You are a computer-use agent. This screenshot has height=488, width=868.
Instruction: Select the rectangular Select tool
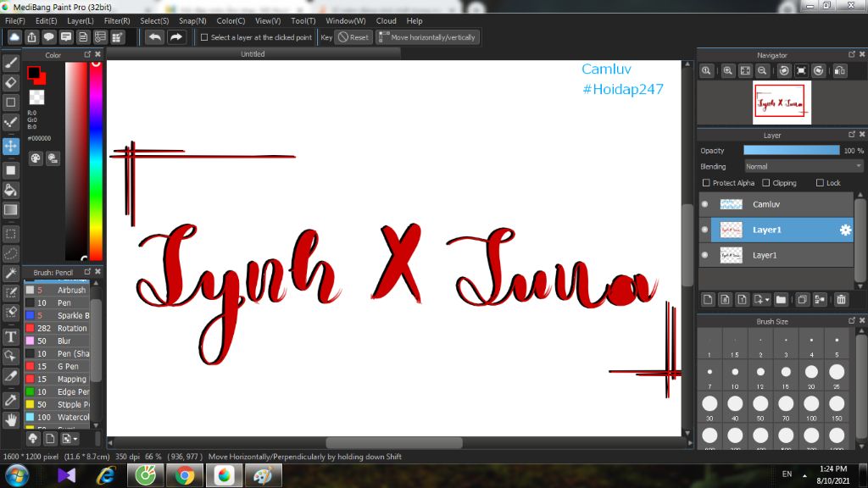tap(10, 234)
